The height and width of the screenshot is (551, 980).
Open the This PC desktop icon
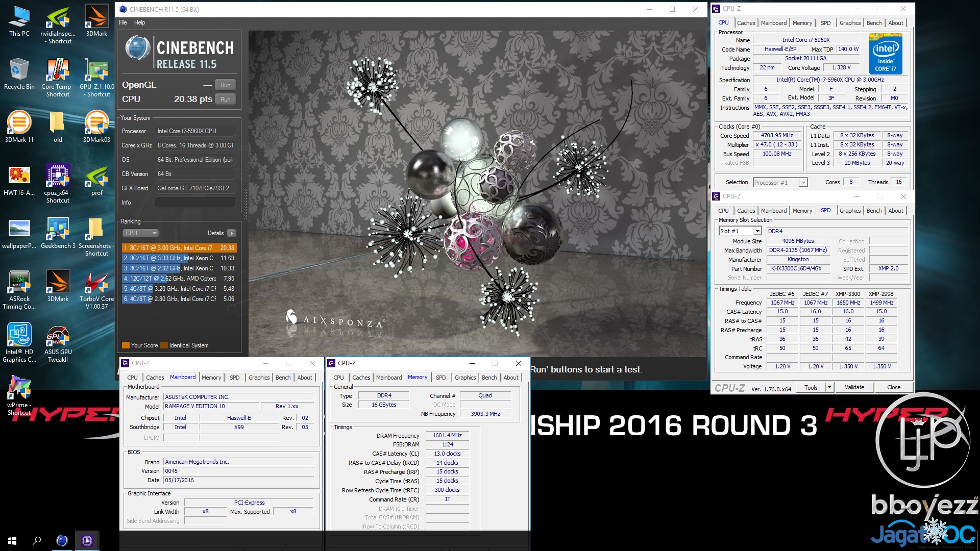(x=19, y=21)
